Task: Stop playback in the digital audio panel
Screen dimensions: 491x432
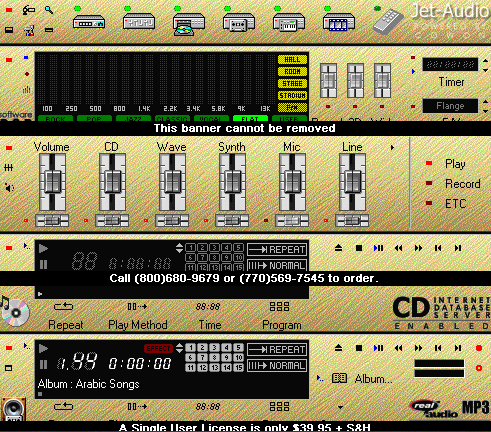Action: (x=359, y=348)
